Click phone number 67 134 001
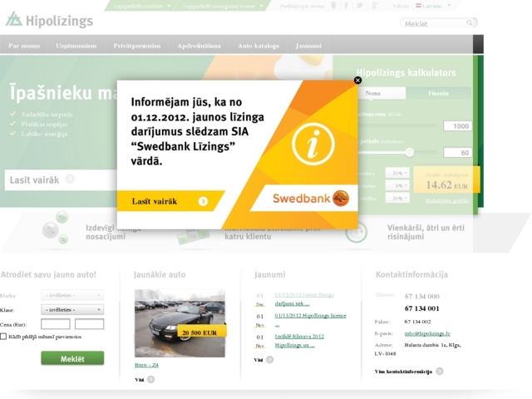This screenshot has height=399, width=532. point(421,308)
